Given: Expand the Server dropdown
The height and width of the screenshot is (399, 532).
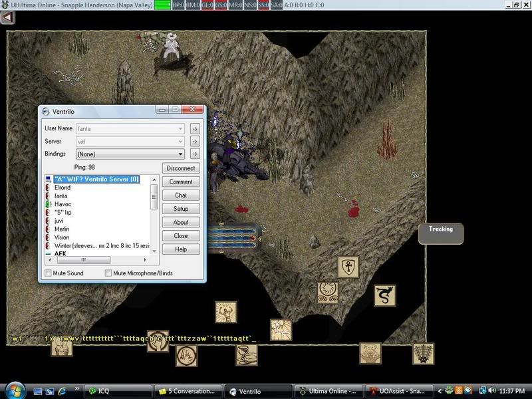Looking at the screenshot, I should [x=180, y=142].
